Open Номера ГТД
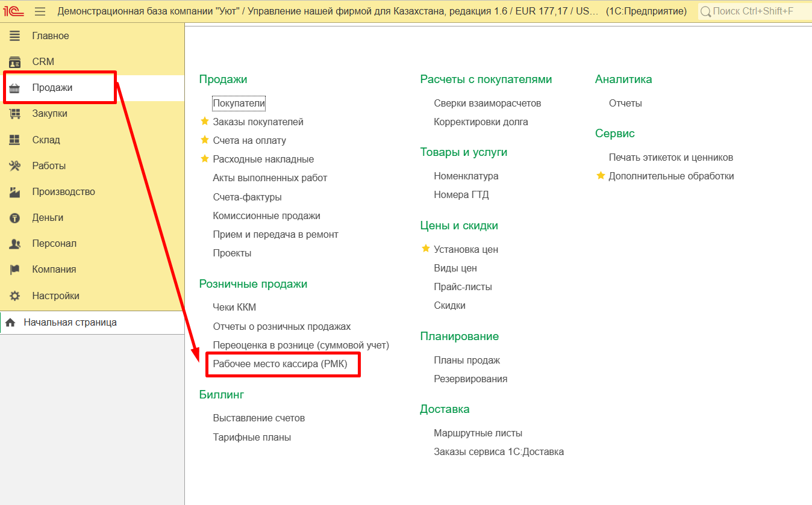Image resolution: width=812 pixels, height=505 pixels. (461, 195)
